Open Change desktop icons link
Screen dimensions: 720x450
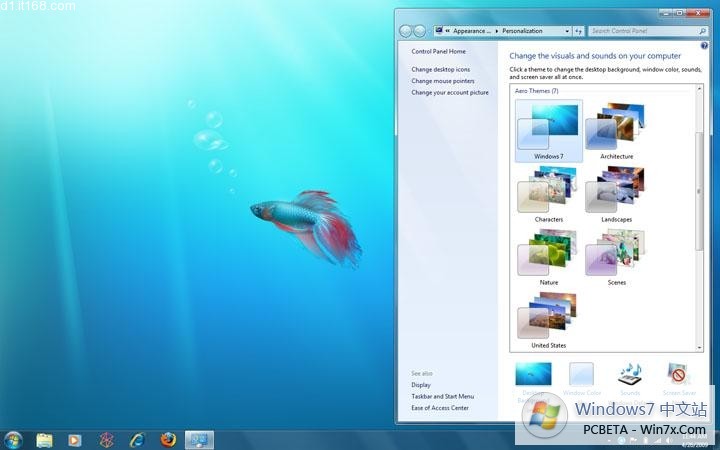(440, 69)
